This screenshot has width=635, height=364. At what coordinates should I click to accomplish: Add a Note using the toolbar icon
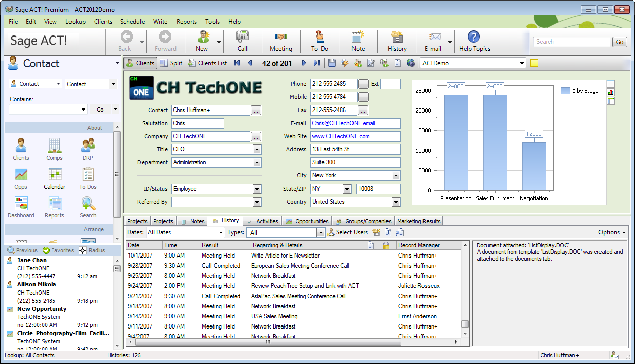point(358,41)
